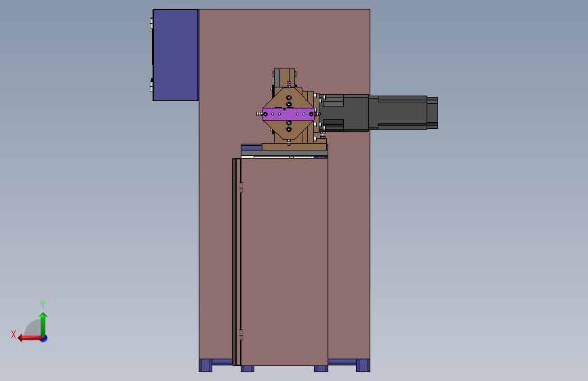Click the red X axis arrow of the triad
The height and width of the screenshot is (381, 588).
pyautogui.click(x=29, y=338)
